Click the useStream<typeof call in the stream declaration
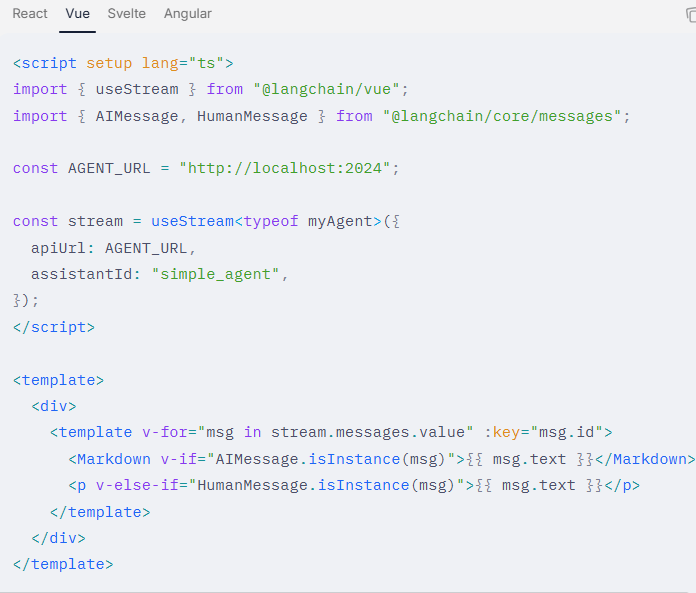The image size is (696, 593). [225, 221]
